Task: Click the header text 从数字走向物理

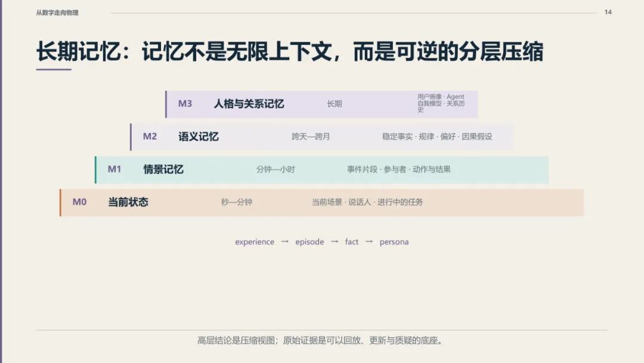Action: coord(57,13)
